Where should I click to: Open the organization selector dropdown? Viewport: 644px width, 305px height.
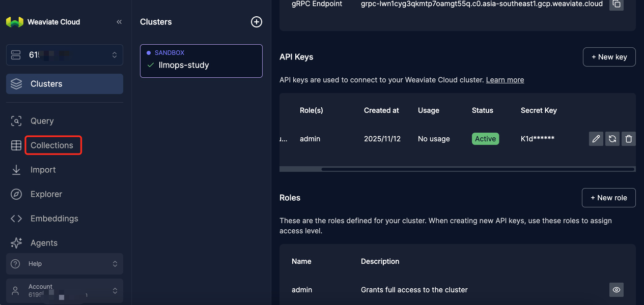click(65, 55)
